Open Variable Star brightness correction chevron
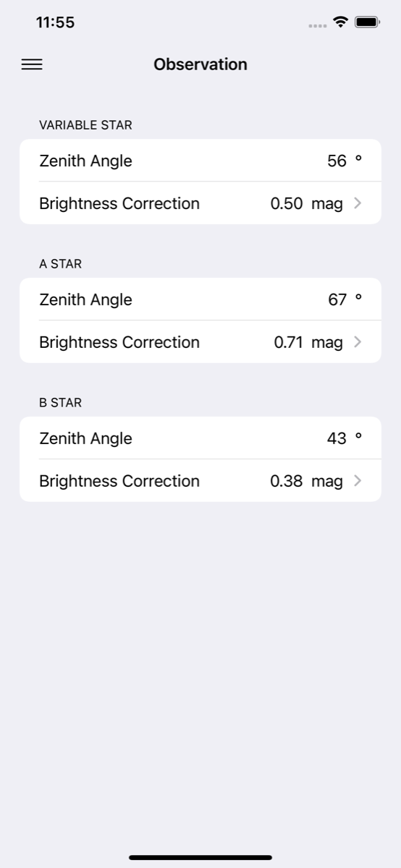401x868 pixels. pos(358,203)
